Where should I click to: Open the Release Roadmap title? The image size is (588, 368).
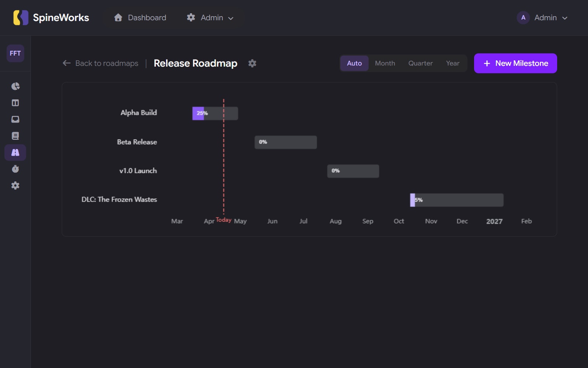click(196, 63)
